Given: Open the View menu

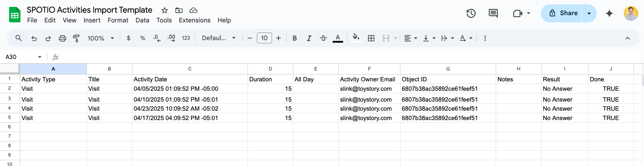Looking at the screenshot, I should click(x=70, y=20).
